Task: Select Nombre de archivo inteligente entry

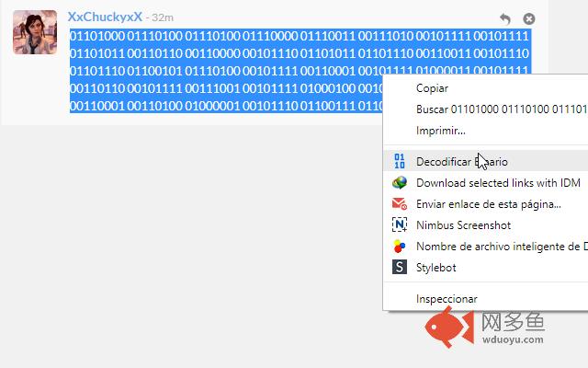Action: [486, 247]
